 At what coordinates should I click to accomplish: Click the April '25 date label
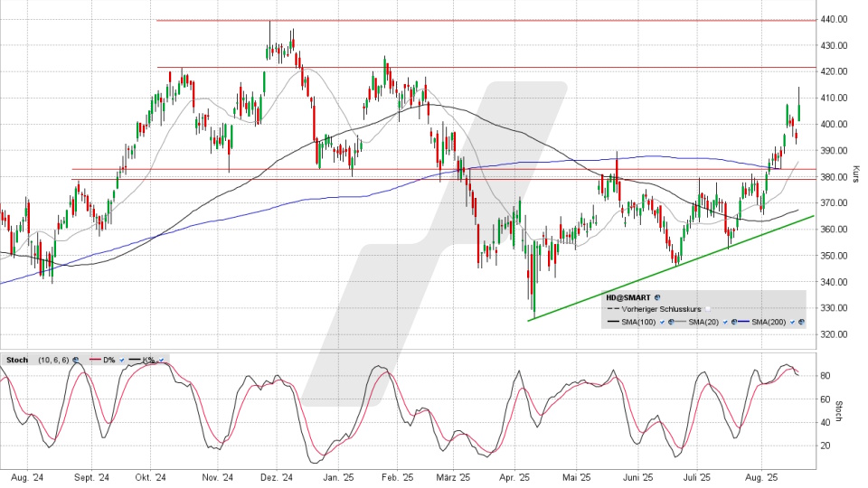pyautogui.click(x=514, y=477)
